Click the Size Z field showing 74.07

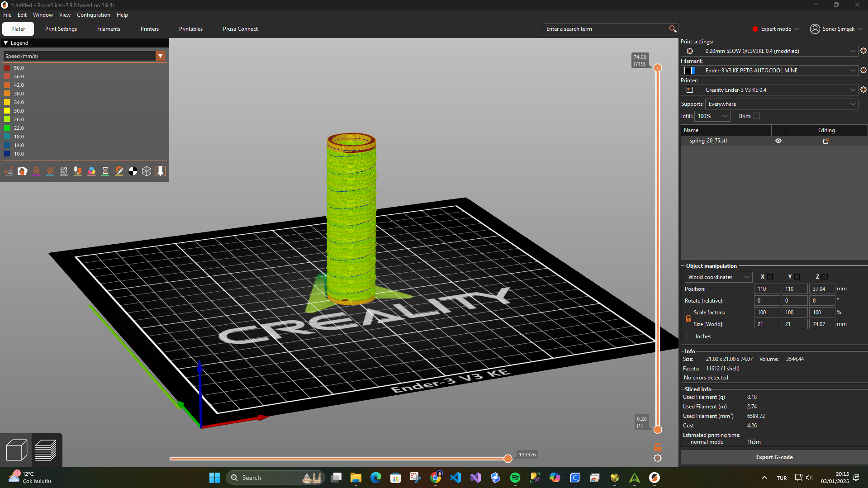tap(821, 324)
